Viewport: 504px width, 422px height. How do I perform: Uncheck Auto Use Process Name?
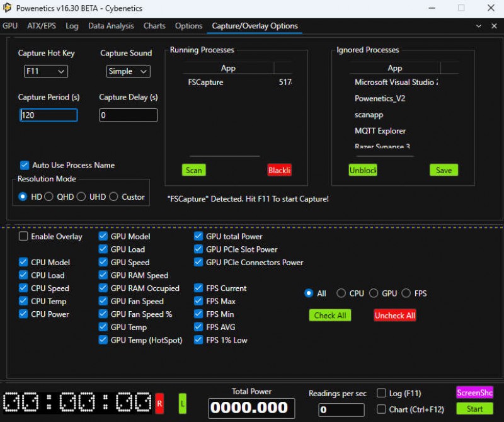coord(25,165)
